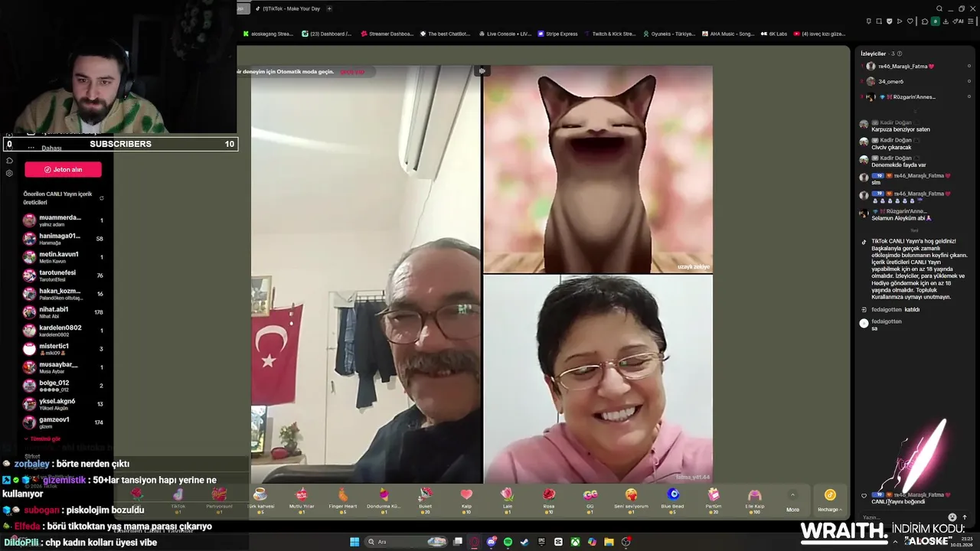The width and height of the screenshot is (980, 551).
Task: Open the Windows Start menu
Action: (x=354, y=542)
